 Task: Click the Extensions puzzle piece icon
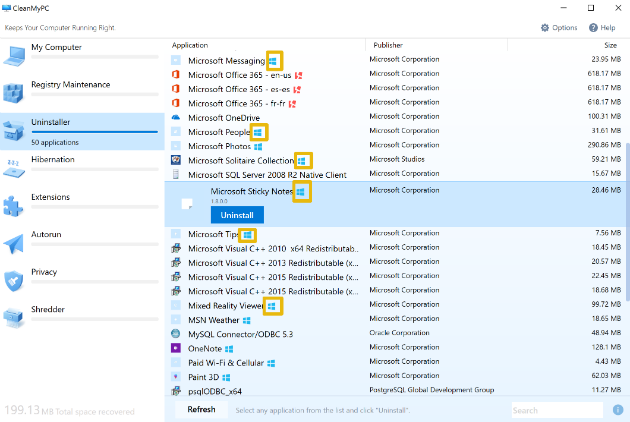coord(13,206)
